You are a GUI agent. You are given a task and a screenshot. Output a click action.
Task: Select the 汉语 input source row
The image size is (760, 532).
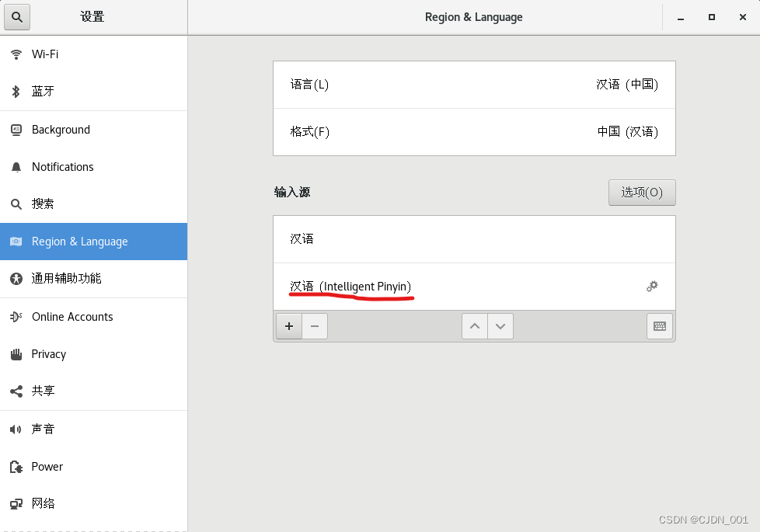474,239
